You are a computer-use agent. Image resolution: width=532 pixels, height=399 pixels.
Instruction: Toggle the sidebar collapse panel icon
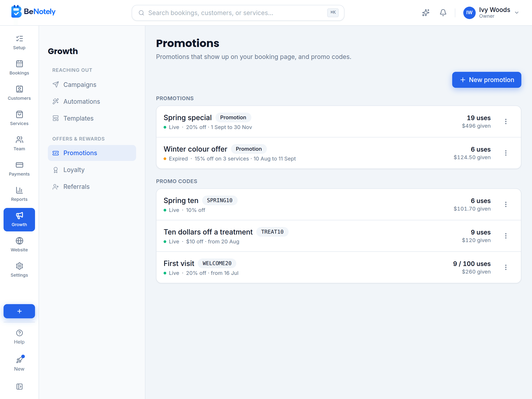tap(19, 387)
